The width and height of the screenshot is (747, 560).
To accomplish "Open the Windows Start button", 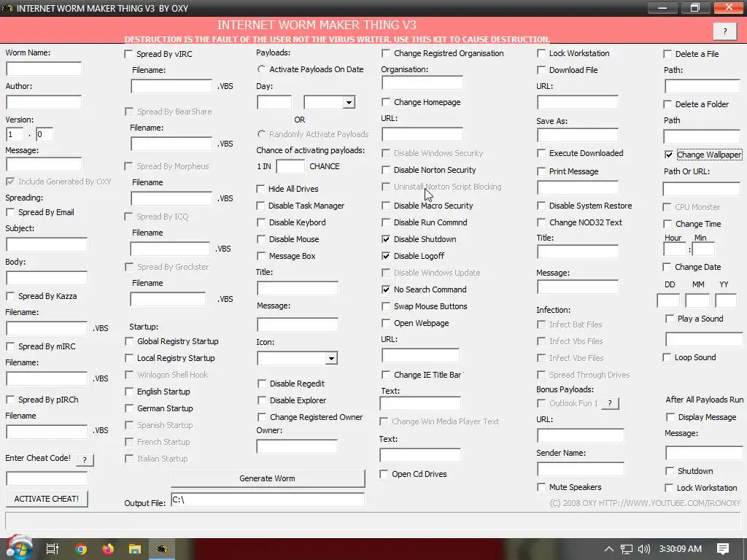I will point(18,548).
